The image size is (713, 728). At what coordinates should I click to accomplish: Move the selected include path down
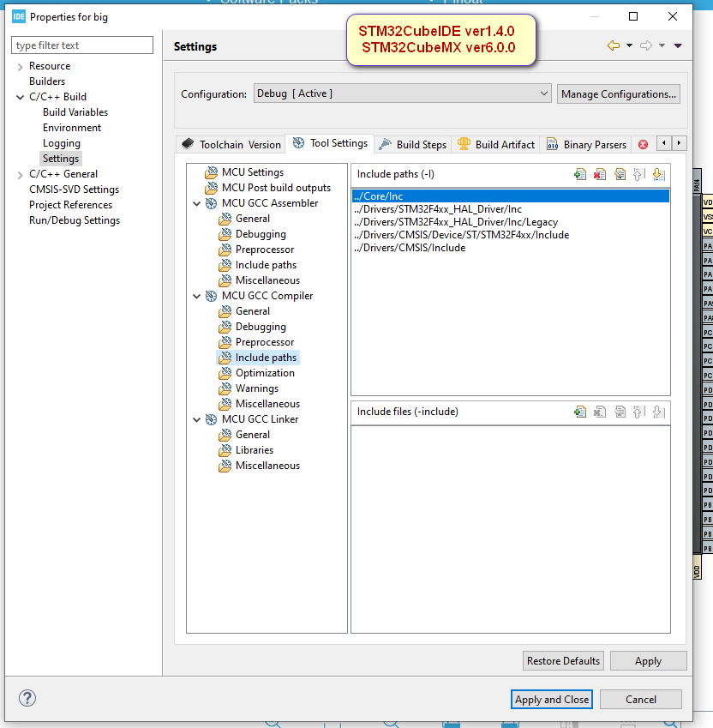point(659,175)
